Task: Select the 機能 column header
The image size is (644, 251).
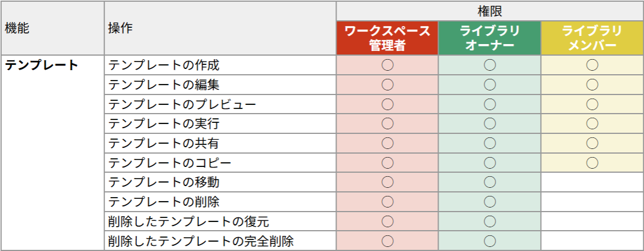Action: tap(52, 28)
